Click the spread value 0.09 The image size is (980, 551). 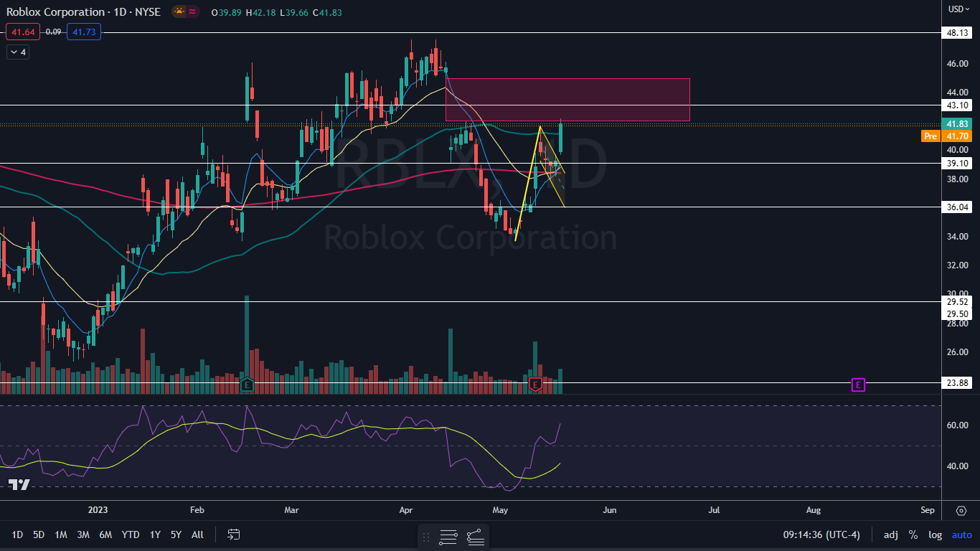pos(53,32)
